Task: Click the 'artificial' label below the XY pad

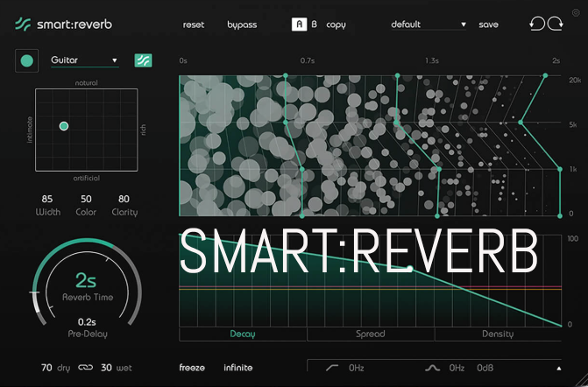Action: [86, 178]
